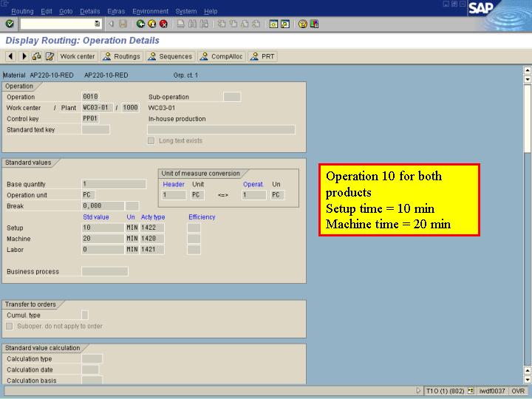Click the Work center field WC03-01
This screenshot has height=399, width=532.
point(97,108)
